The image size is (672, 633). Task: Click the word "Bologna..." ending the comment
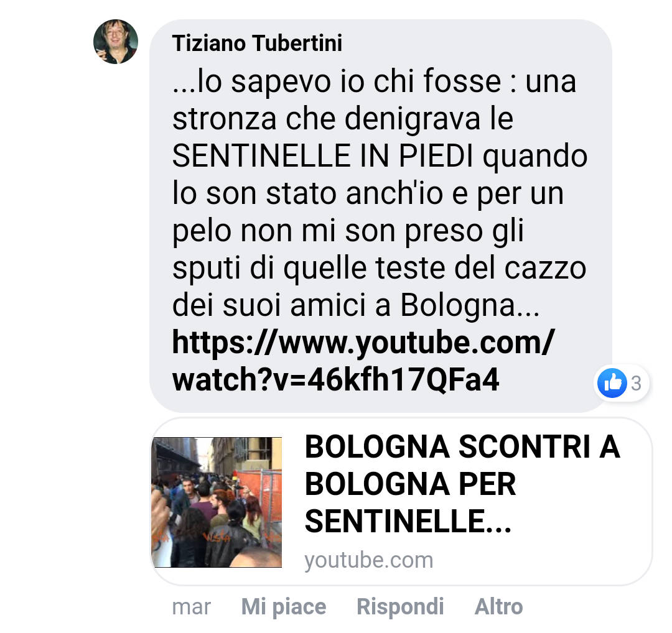click(x=470, y=305)
